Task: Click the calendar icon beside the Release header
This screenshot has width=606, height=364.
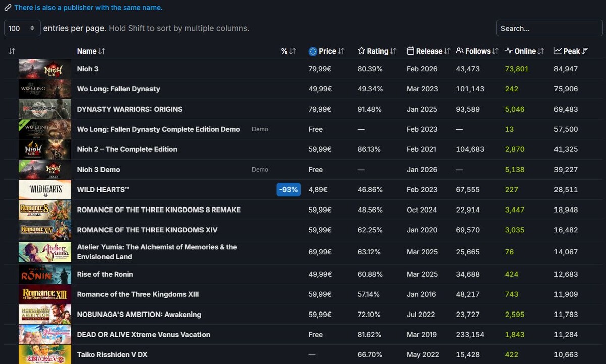Action: tap(411, 51)
